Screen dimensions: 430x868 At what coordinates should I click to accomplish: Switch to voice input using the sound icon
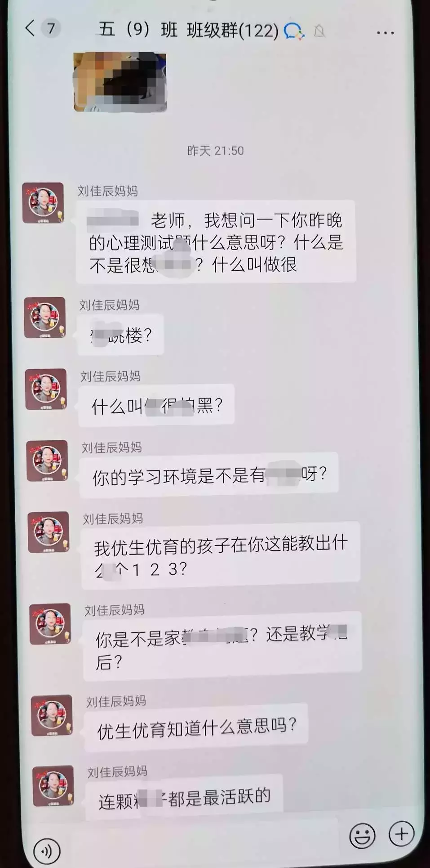pyautogui.click(x=46, y=851)
